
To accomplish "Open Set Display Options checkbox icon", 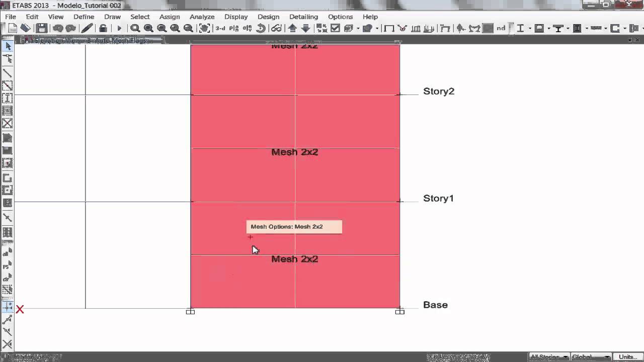I will 335,28.
